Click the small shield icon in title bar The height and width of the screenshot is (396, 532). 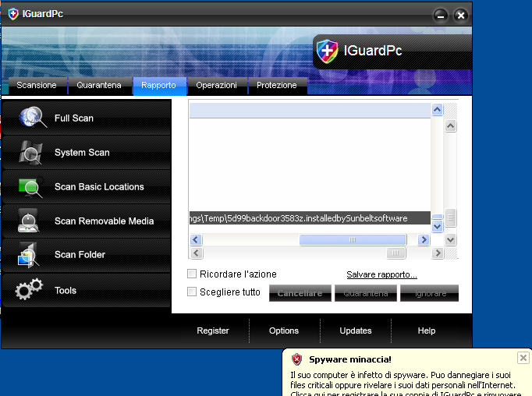pos(13,14)
